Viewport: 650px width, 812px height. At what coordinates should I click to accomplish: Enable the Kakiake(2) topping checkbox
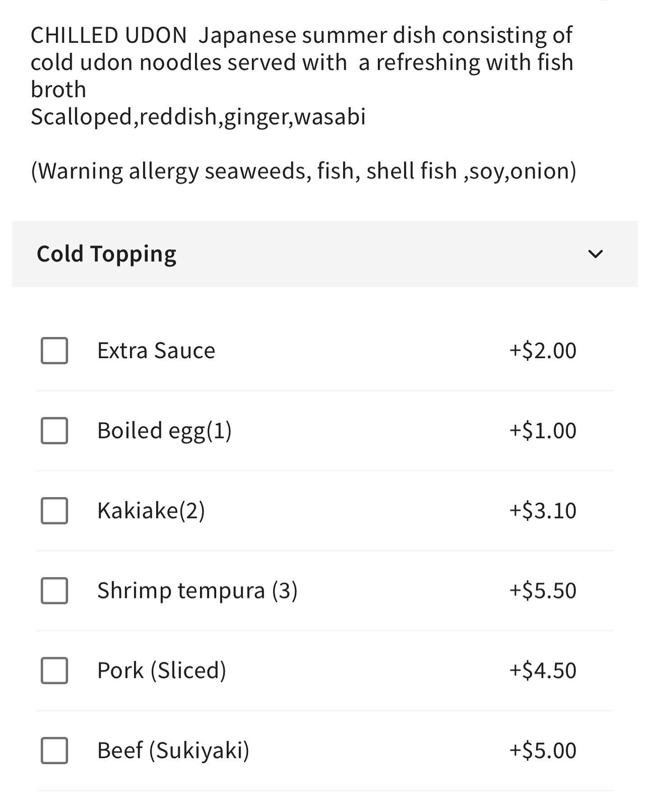54,510
